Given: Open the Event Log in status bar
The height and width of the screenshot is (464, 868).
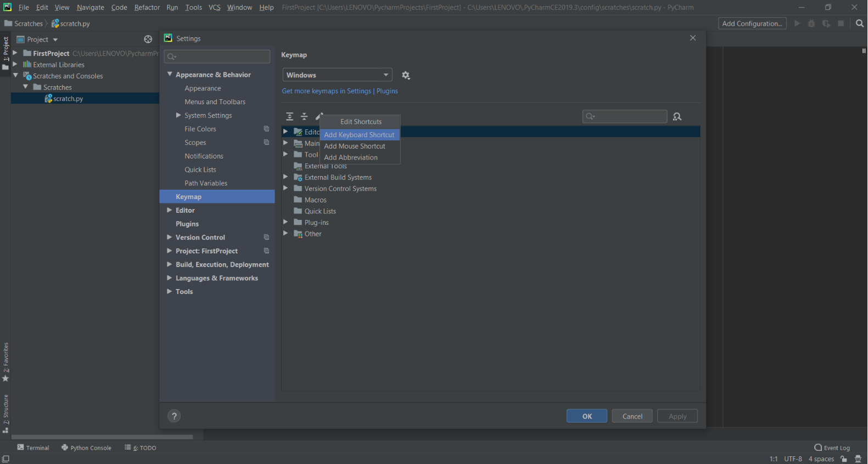Looking at the screenshot, I should (832, 448).
